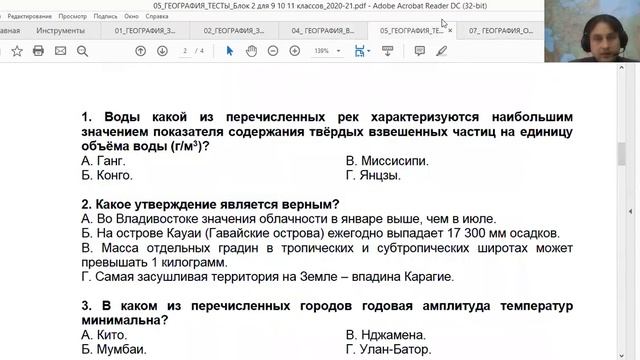Zoom in with the plus circle button

click(295, 51)
